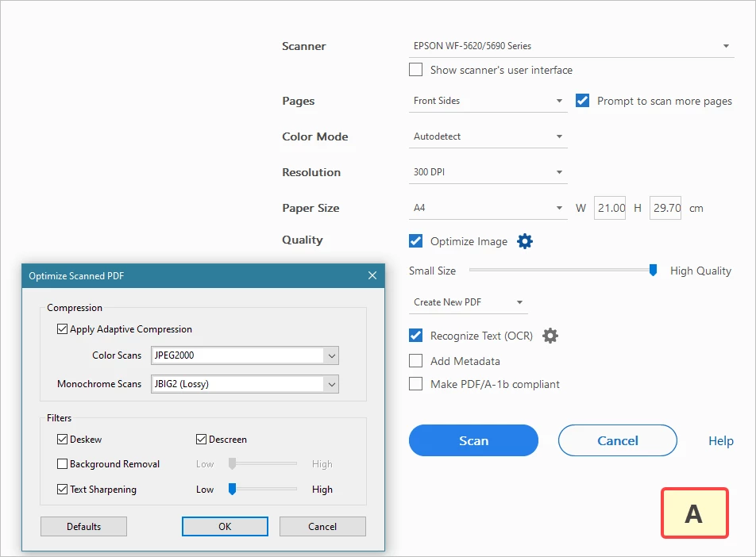Open Color Scans JPEG2000 combo box
This screenshot has width=756, height=557.
click(245, 355)
